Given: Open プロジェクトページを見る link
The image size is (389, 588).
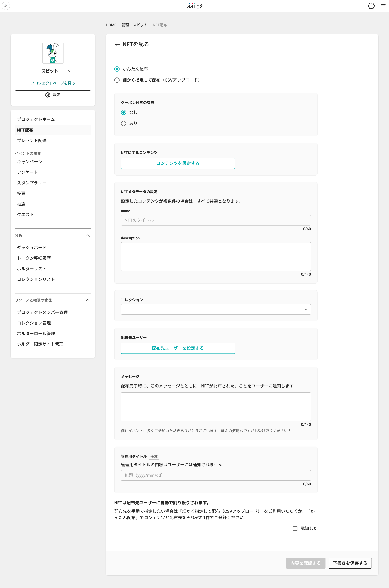Looking at the screenshot, I should point(53,83).
